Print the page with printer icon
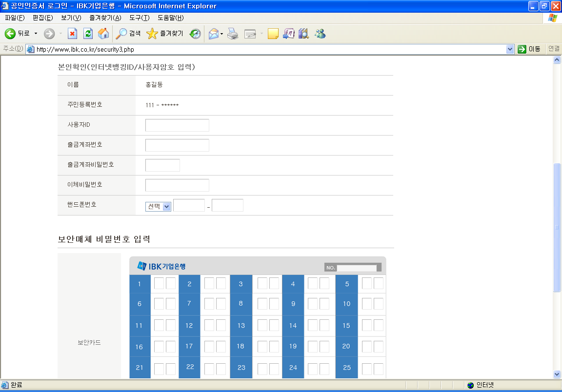This screenshot has width=562, height=392. tap(233, 34)
